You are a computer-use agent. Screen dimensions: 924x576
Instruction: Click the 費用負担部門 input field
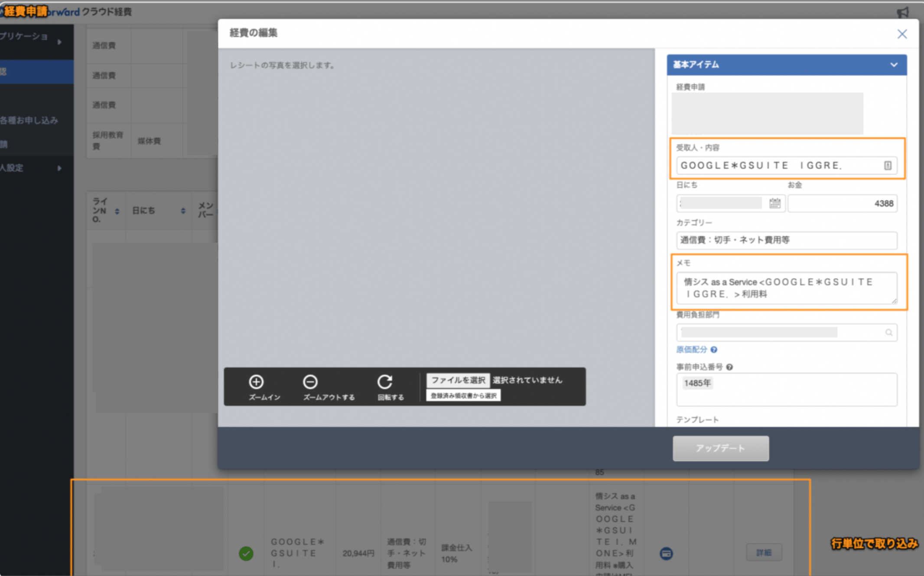(x=787, y=333)
